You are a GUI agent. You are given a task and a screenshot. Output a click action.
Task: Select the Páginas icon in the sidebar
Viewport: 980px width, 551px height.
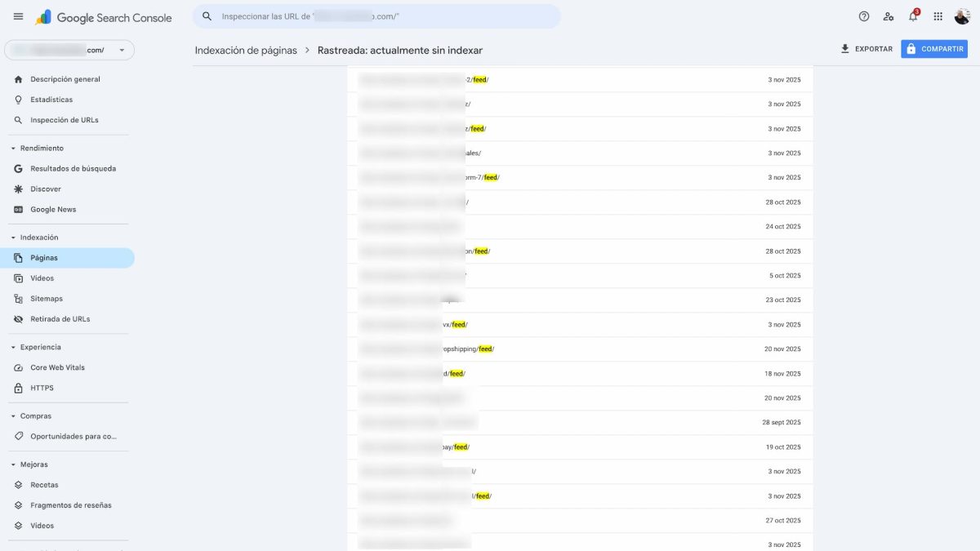[x=18, y=257]
